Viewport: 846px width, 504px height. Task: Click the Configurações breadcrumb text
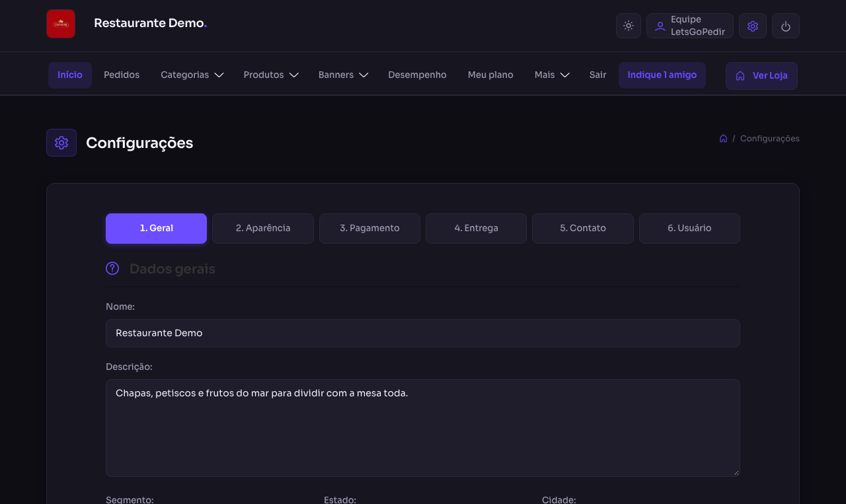click(x=770, y=139)
